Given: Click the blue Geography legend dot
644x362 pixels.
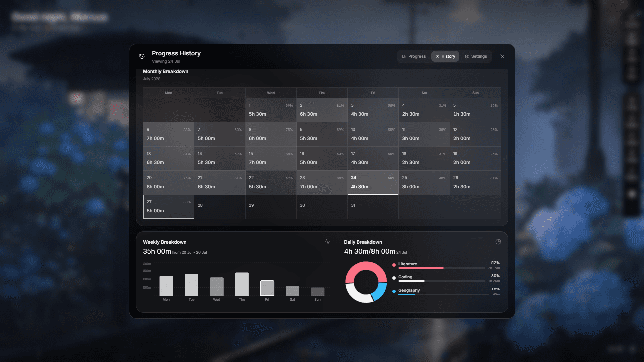Looking at the screenshot, I should coord(394,291).
